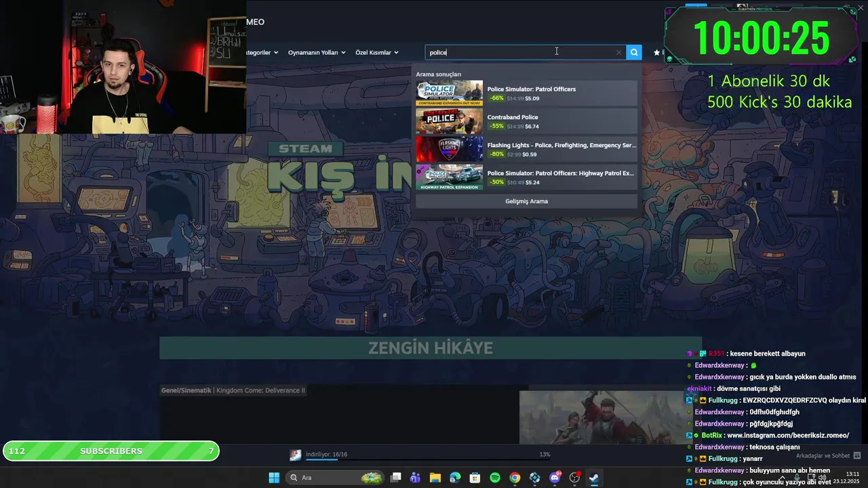Select the Contraband Police search result
Image resolution: width=868 pixels, height=488 pixels.
[526, 121]
